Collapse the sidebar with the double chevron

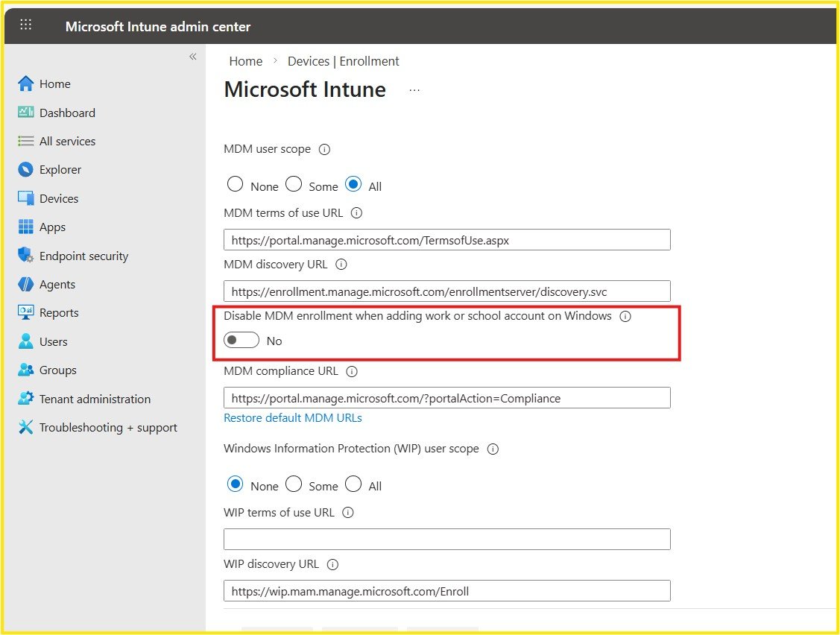(193, 56)
